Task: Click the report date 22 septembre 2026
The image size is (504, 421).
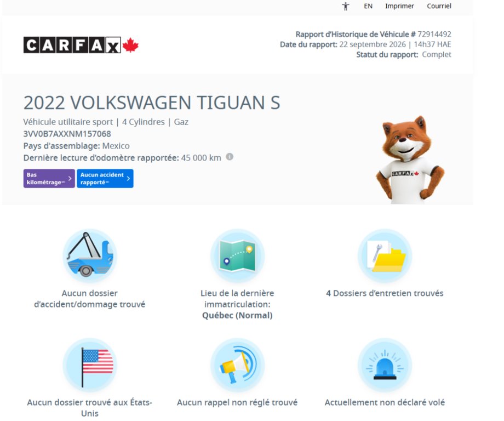Action: pyautogui.click(x=373, y=44)
